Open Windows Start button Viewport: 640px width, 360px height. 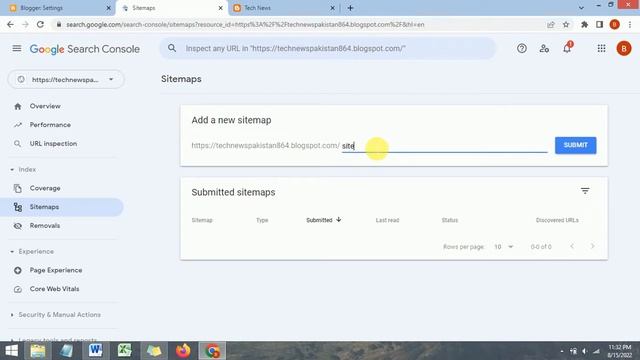point(11,351)
